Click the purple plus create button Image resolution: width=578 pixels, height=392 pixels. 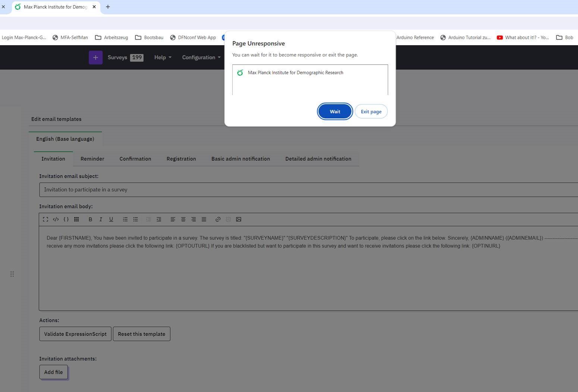tap(95, 57)
